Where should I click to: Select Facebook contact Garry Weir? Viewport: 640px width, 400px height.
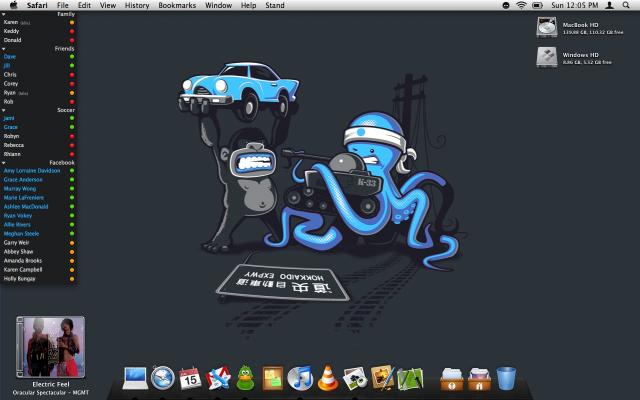(x=39, y=243)
